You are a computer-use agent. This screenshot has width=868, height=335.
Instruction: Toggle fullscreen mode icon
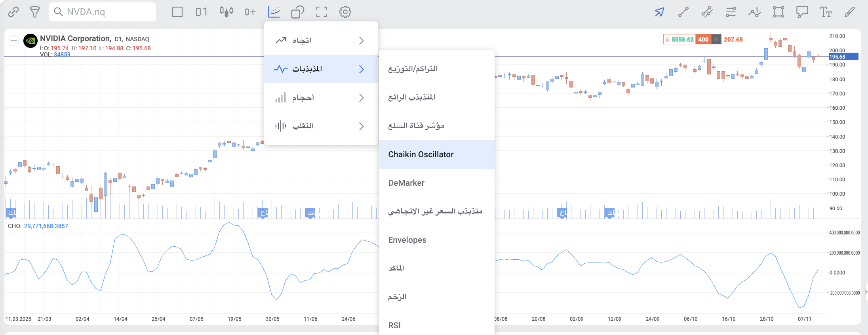(x=322, y=12)
